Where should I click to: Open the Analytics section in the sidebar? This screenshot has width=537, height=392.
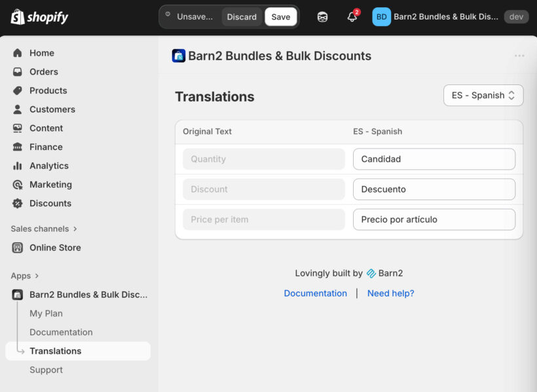[x=50, y=166]
